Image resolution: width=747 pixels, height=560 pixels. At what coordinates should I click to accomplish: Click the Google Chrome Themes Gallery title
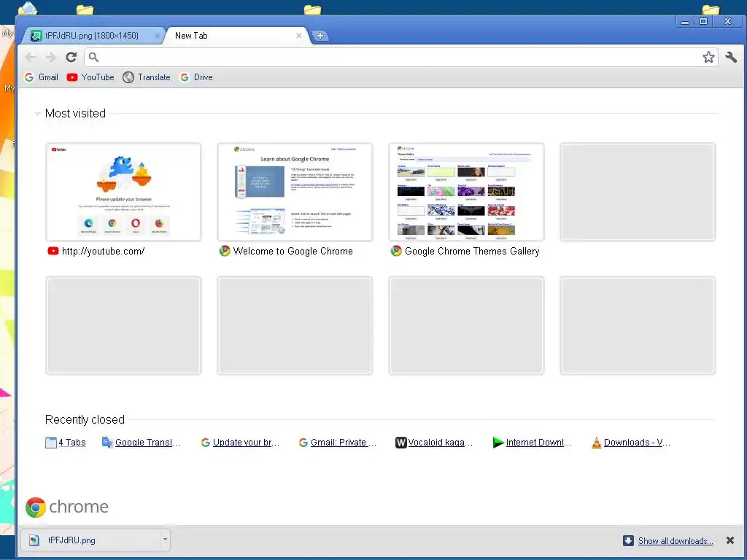click(x=472, y=252)
